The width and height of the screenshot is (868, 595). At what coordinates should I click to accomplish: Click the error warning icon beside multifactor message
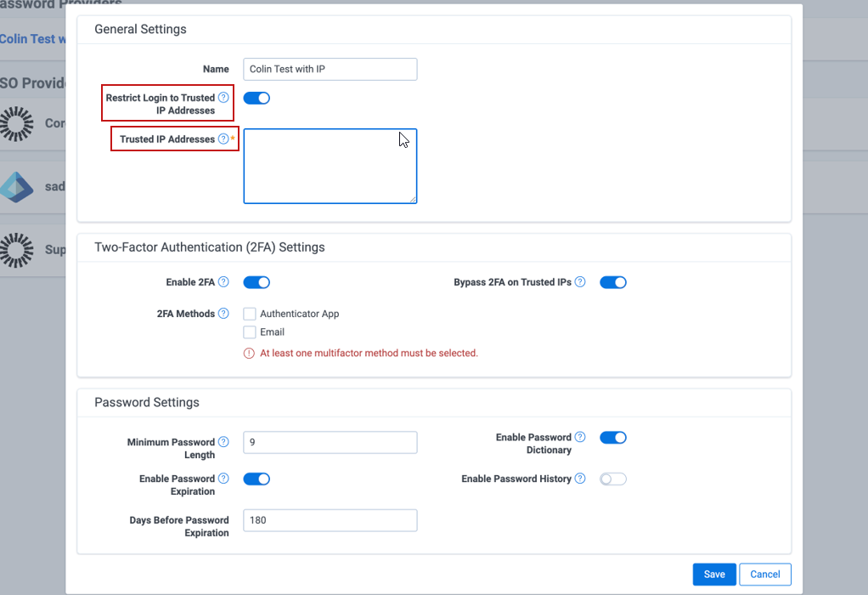tap(249, 354)
